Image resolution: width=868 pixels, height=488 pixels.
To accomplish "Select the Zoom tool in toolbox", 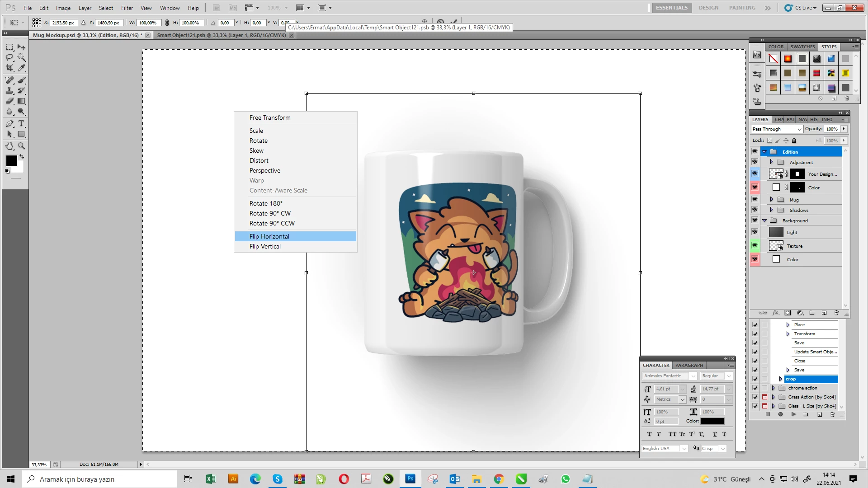I will 21,146.
